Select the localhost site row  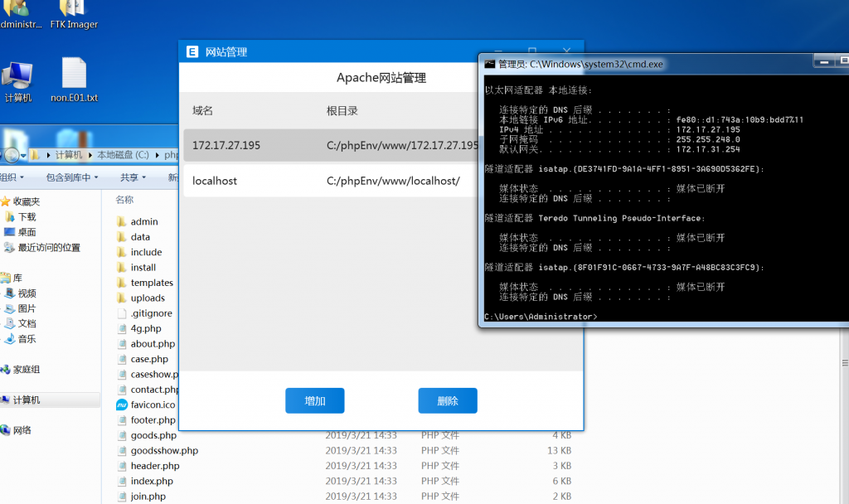click(330, 181)
